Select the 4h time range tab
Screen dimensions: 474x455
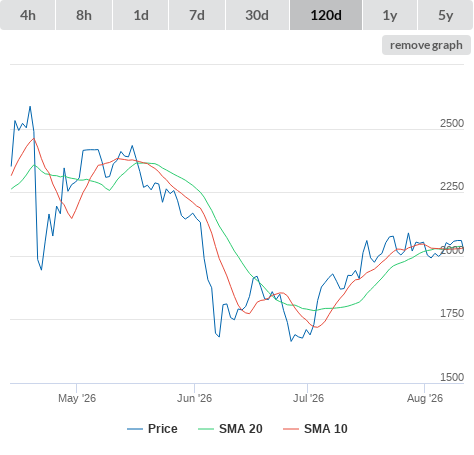coord(28,15)
